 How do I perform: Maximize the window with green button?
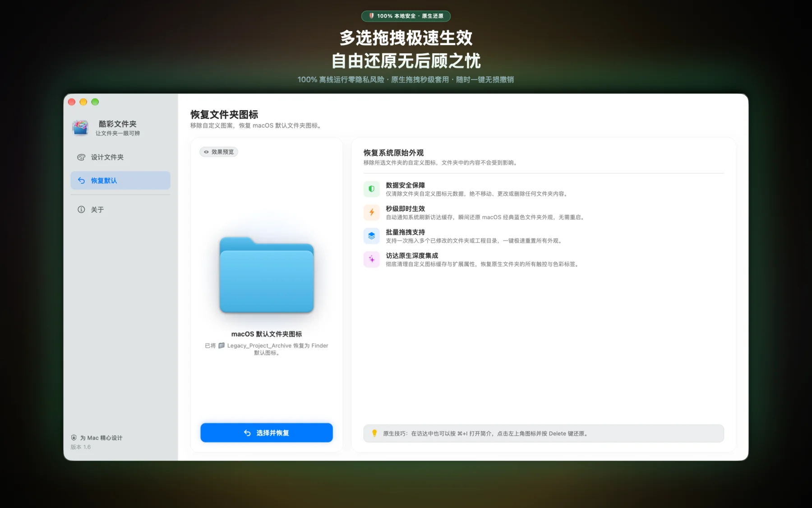click(95, 102)
